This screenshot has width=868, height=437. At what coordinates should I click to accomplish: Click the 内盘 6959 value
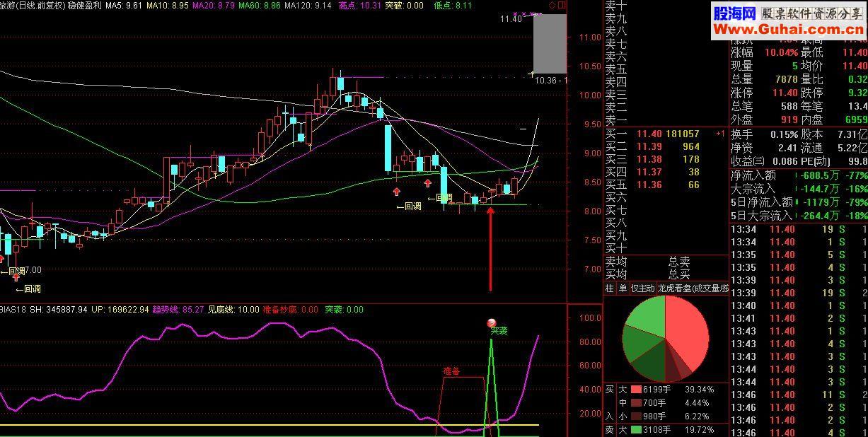tap(855, 120)
